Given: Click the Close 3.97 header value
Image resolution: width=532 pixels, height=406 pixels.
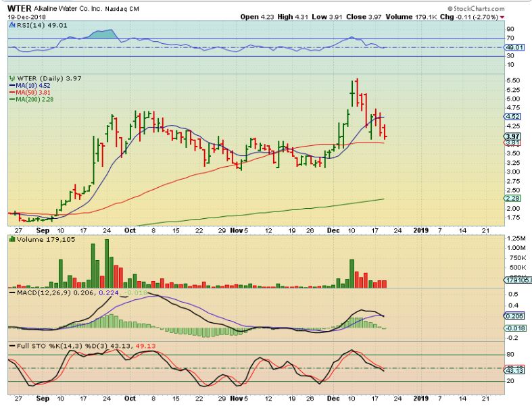Looking at the screenshot, I should point(364,17).
